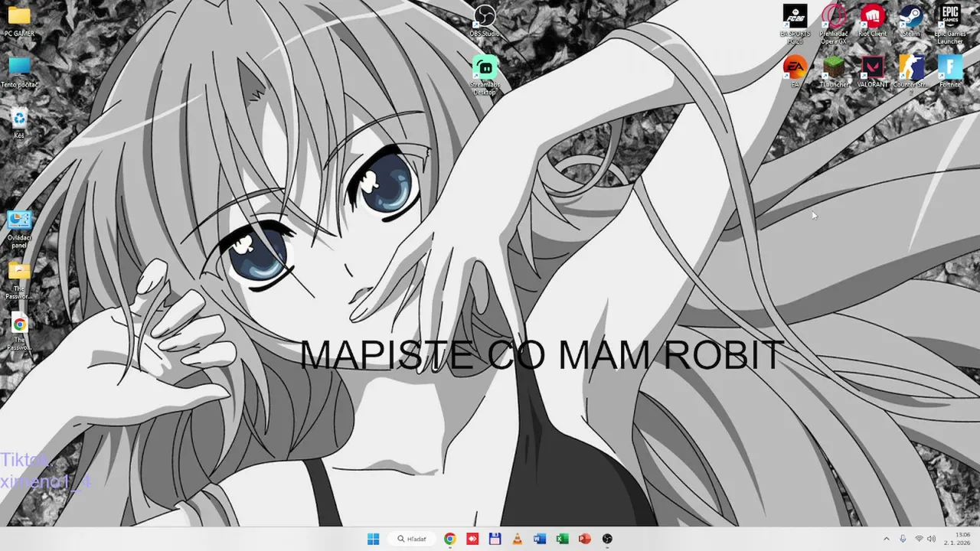This screenshot has width=980, height=551.
Task: Open Wi-Fi network settings in tray
Action: [919, 539]
